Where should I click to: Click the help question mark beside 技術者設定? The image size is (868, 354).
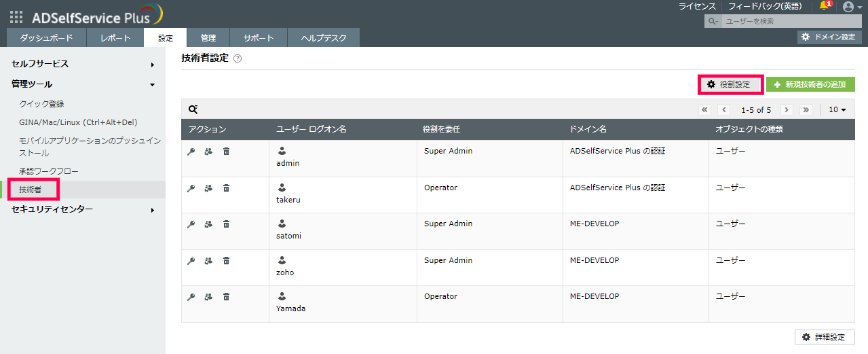point(238,59)
